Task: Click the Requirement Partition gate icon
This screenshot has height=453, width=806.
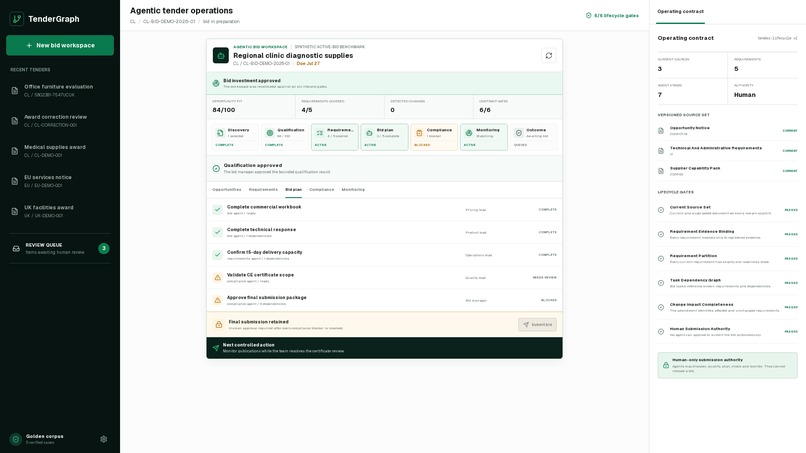Action: click(x=661, y=259)
